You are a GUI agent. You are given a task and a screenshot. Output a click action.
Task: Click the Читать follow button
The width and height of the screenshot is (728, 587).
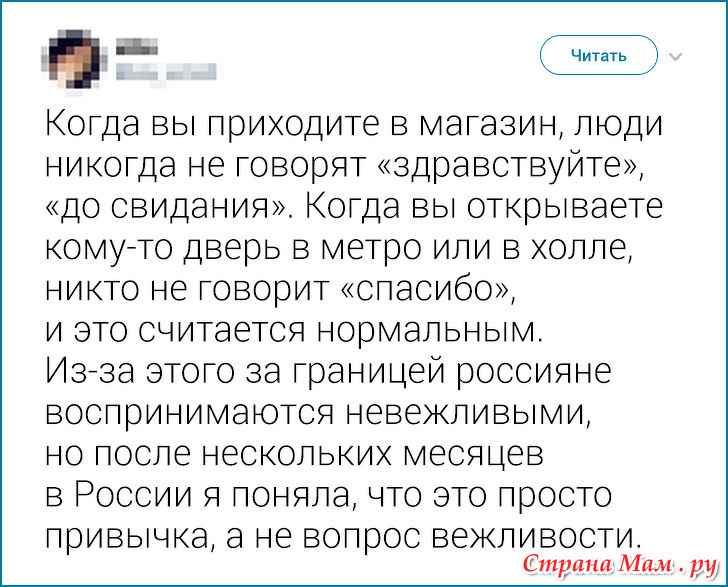point(598,55)
